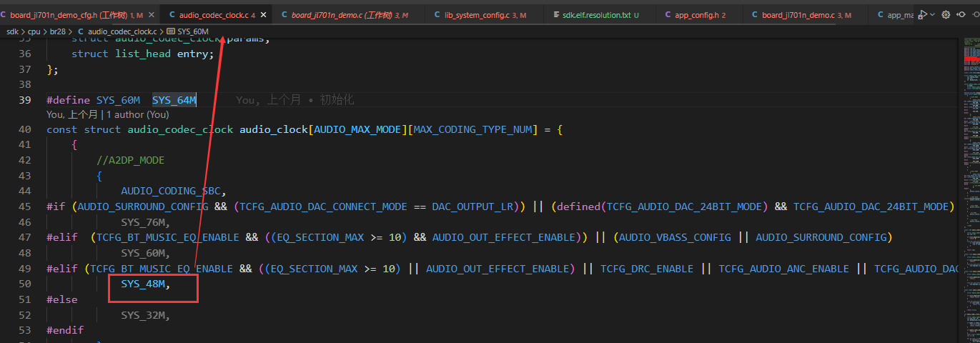Screen dimensions: 980x343
Task: Open the SYS_60M symbol breadcrumb
Action: point(193,31)
